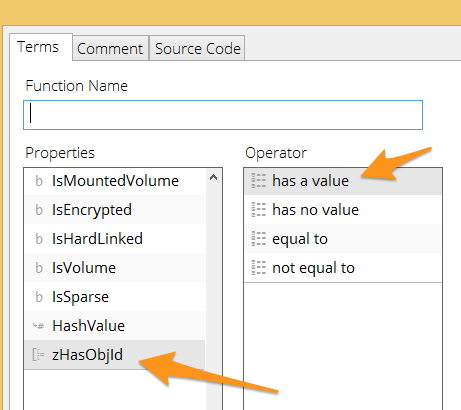This screenshot has height=410, width=461.
Task: Select the equal to operator
Action: point(343,239)
